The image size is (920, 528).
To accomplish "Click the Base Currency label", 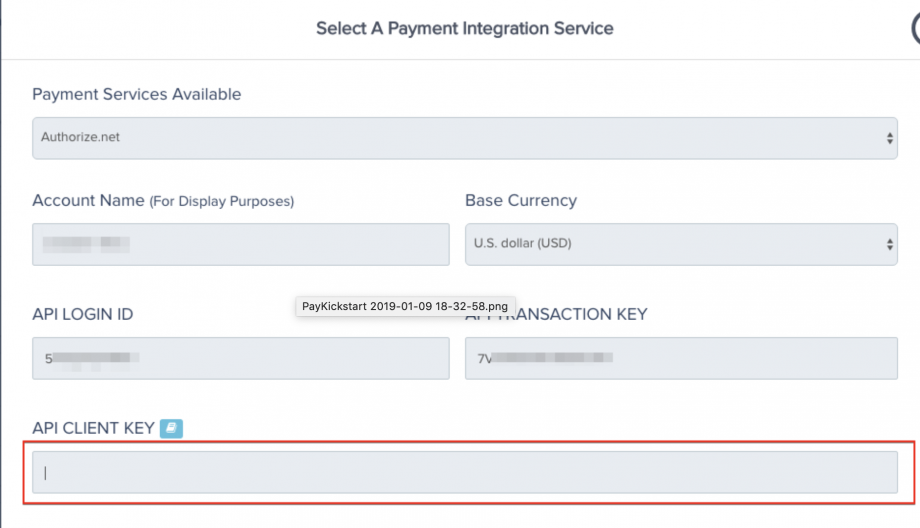I will point(521,201).
